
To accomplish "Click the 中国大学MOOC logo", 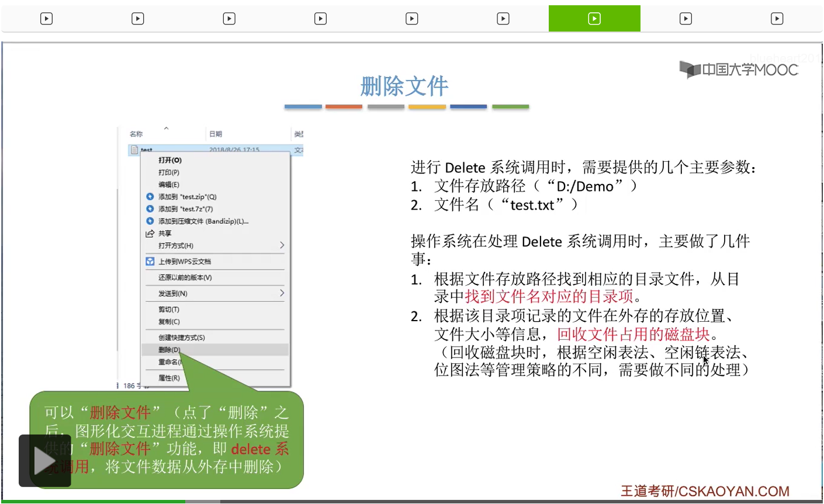I will click(739, 70).
